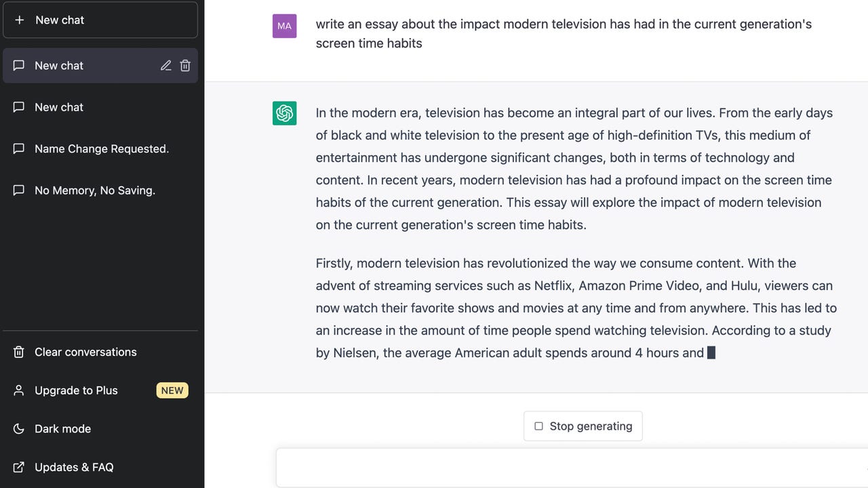Click the moon icon for Dark mode

pos(19,428)
